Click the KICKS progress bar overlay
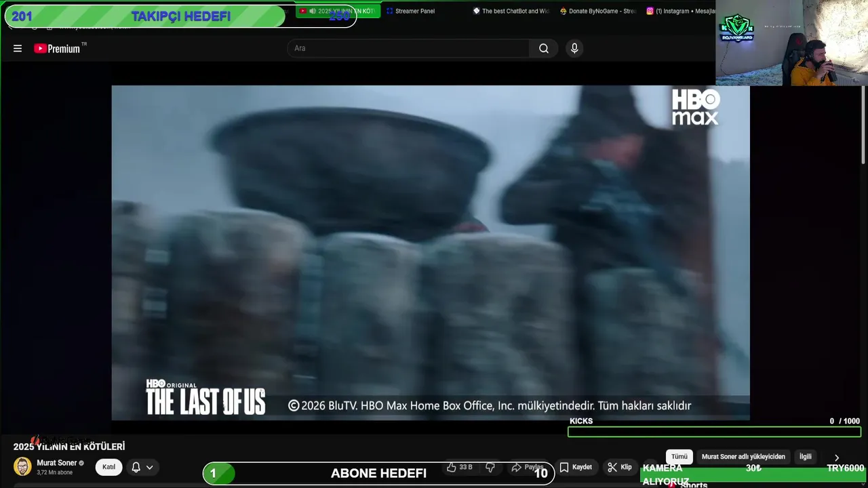Screen dimensions: 868x488 coord(714,432)
